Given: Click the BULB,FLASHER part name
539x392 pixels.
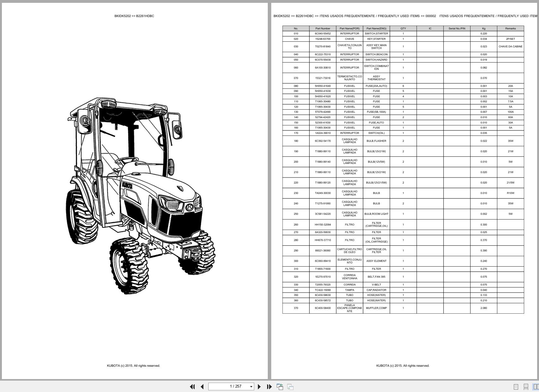Looking at the screenshot, I should point(376,141).
